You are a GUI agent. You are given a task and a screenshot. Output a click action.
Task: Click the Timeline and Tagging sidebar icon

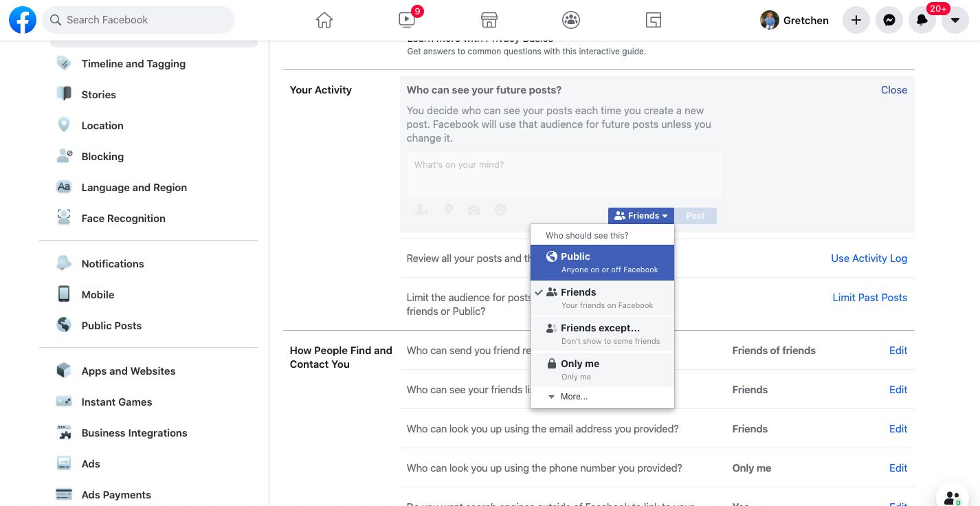[x=64, y=63]
